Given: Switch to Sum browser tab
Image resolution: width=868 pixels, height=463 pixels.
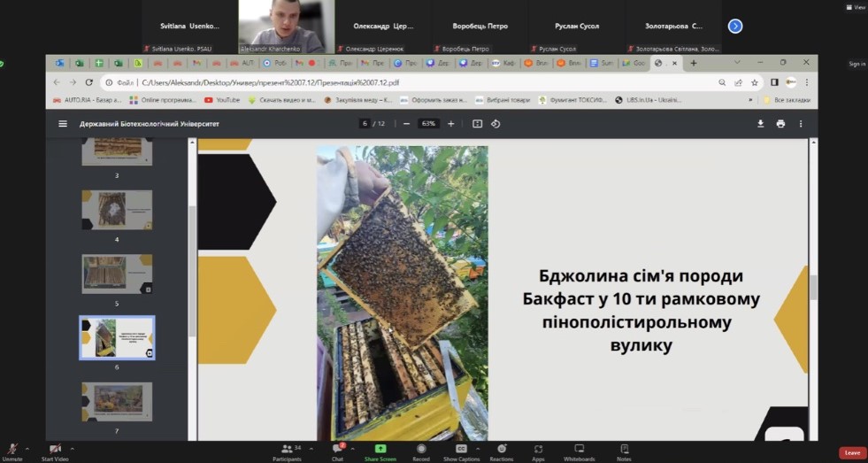Looking at the screenshot, I should [x=602, y=63].
